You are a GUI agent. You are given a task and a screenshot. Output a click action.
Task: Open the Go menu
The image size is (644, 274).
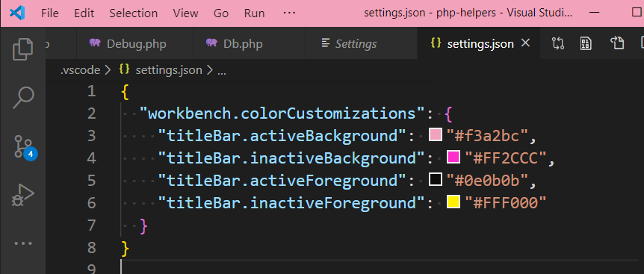[221, 13]
